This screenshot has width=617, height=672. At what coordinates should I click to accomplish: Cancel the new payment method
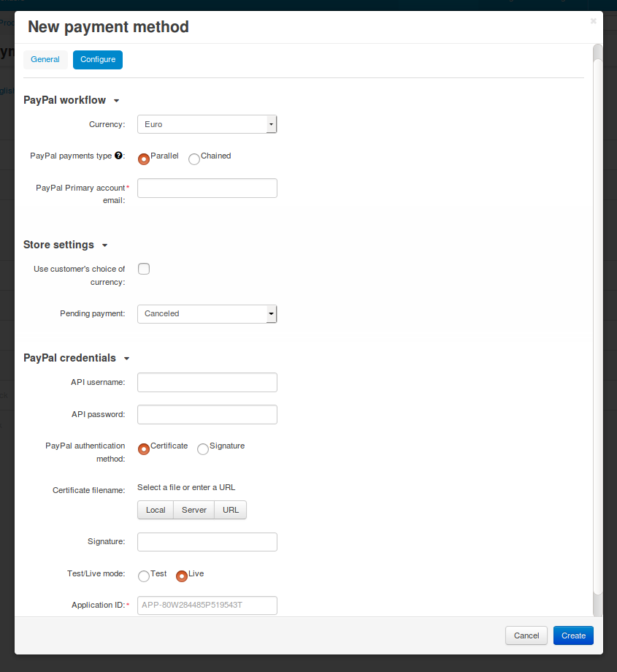(x=526, y=635)
